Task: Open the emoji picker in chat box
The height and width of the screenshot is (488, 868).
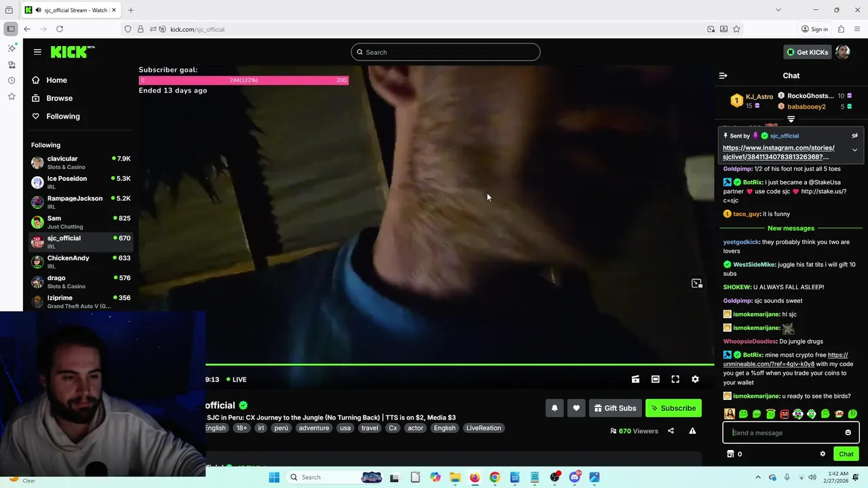Action: point(848,432)
